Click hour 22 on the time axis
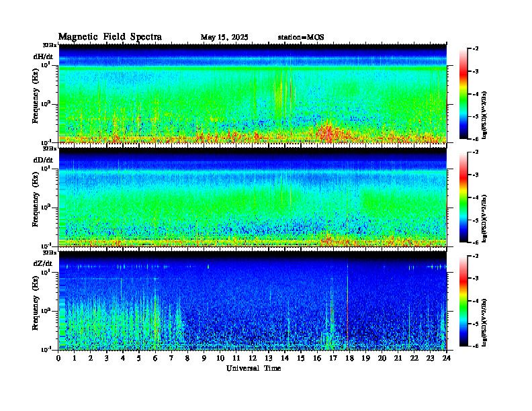Screen dimensions: 532x411 coord(414,359)
